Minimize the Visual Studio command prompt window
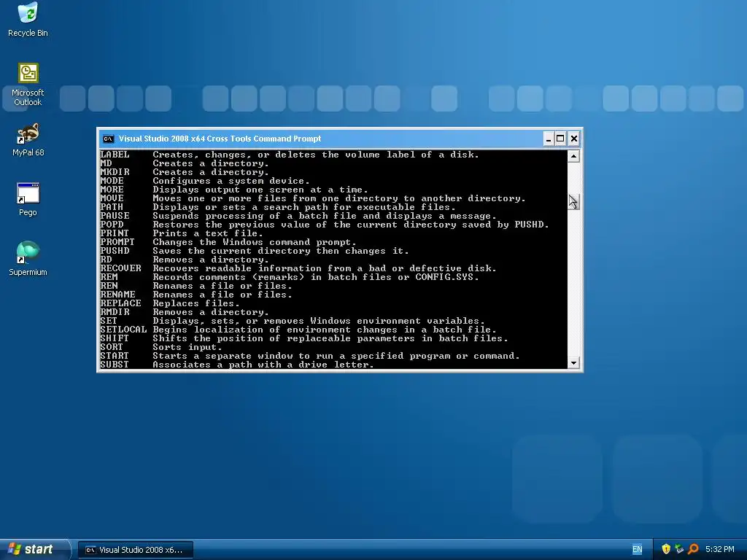This screenshot has height=560, width=747. pyautogui.click(x=549, y=139)
